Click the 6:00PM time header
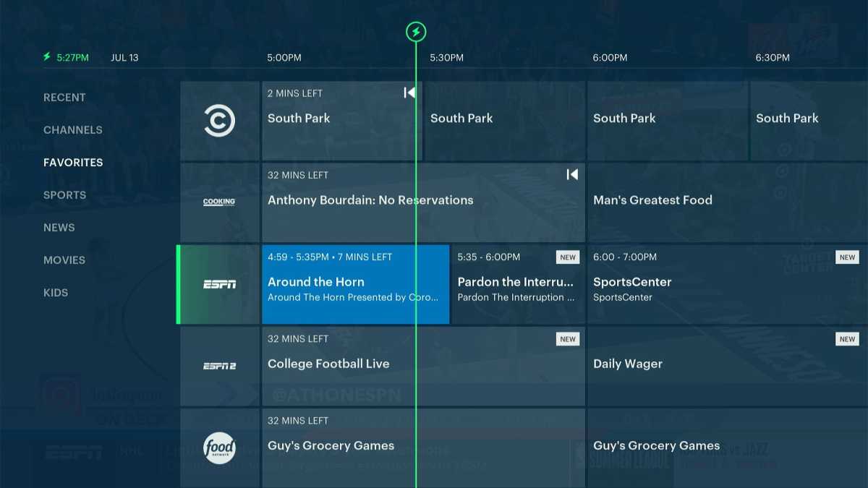Image resolution: width=868 pixels, height=488 pixels. [610, 58]
